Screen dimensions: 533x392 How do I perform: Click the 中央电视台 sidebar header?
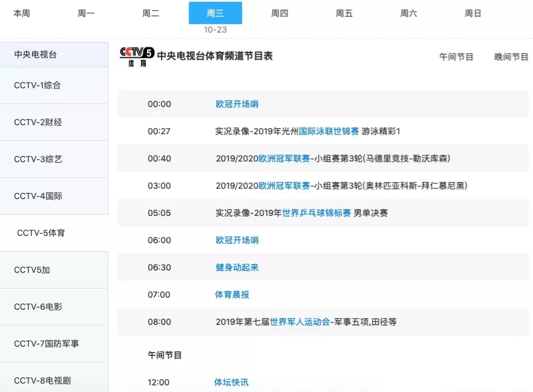click(x=54, y=54)
